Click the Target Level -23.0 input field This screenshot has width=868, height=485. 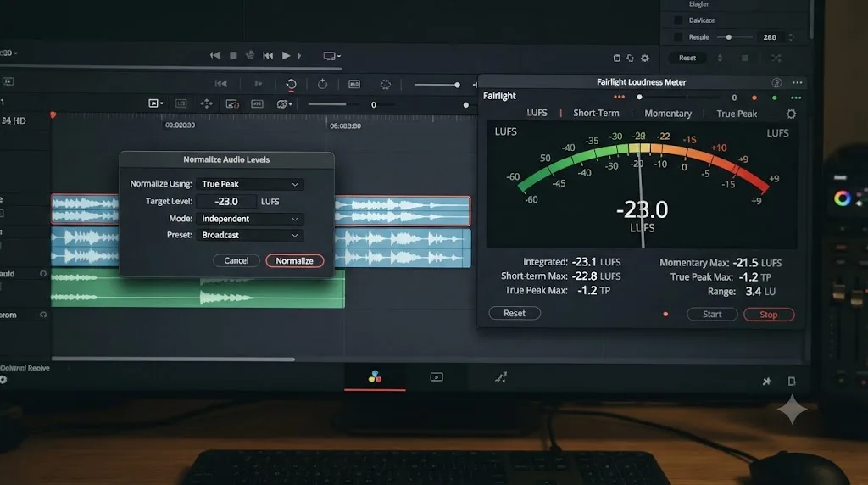[226, 202]
